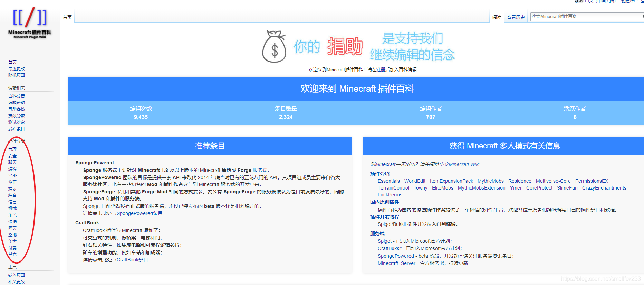Select the 网页 plugin category

(12, 228)
